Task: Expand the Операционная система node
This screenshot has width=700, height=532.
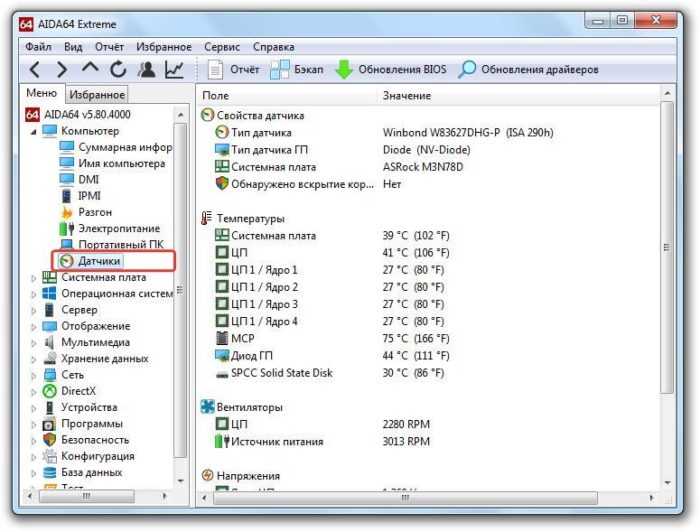Action: tap(33, 294)
